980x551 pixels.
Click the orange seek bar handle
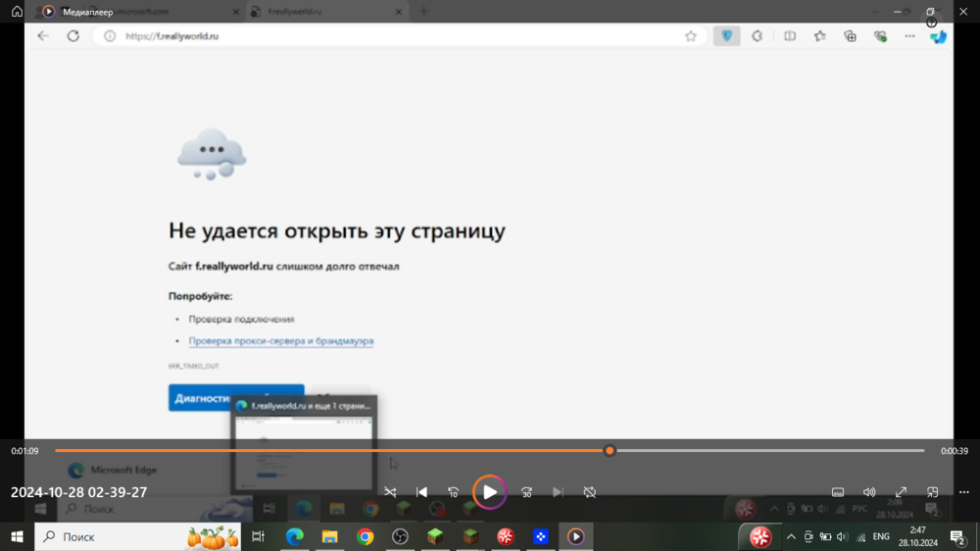tap(610, 450)
